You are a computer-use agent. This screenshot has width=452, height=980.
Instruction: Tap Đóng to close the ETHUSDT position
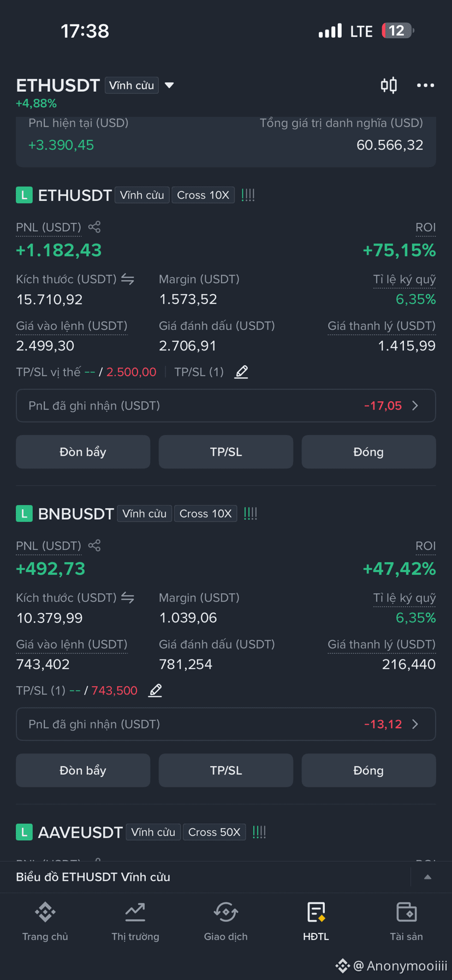click(x=368, y=452)
